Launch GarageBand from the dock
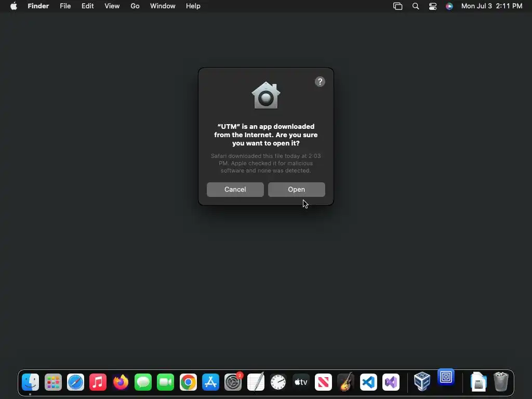This screenshot has width=532, height=399. (345, 382)
